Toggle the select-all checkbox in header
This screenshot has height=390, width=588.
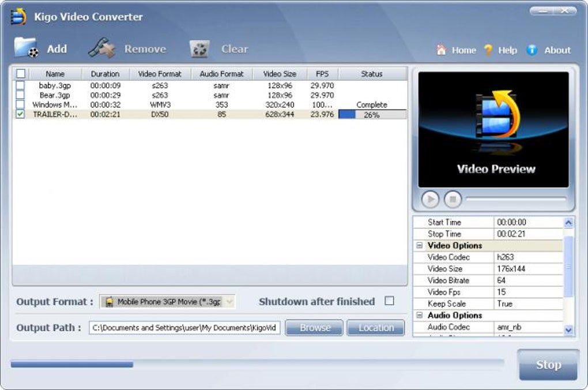click(21, 74)
